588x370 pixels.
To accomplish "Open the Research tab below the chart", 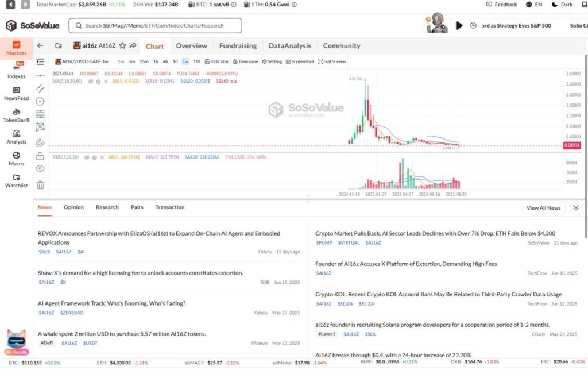I will [x=107, y=207].
